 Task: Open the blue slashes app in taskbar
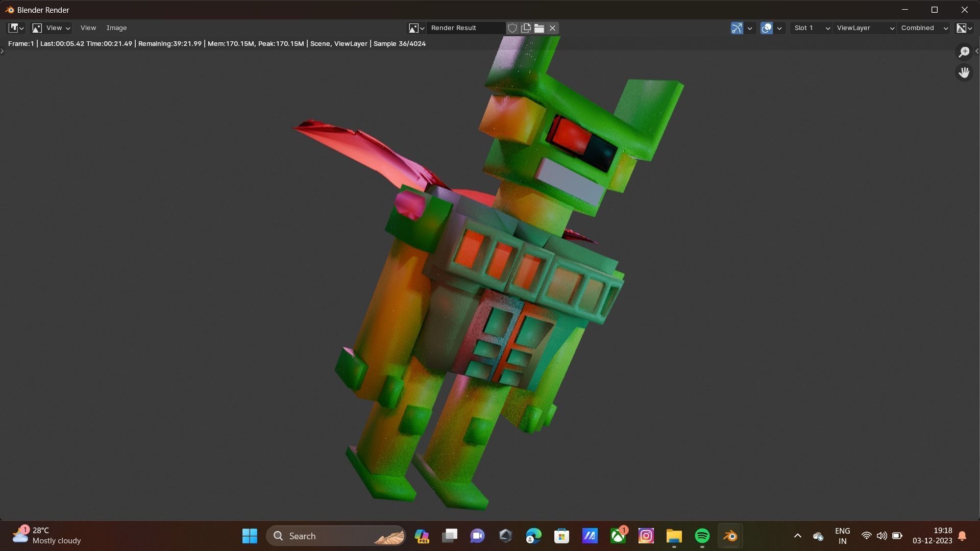[x=590, y=536]
